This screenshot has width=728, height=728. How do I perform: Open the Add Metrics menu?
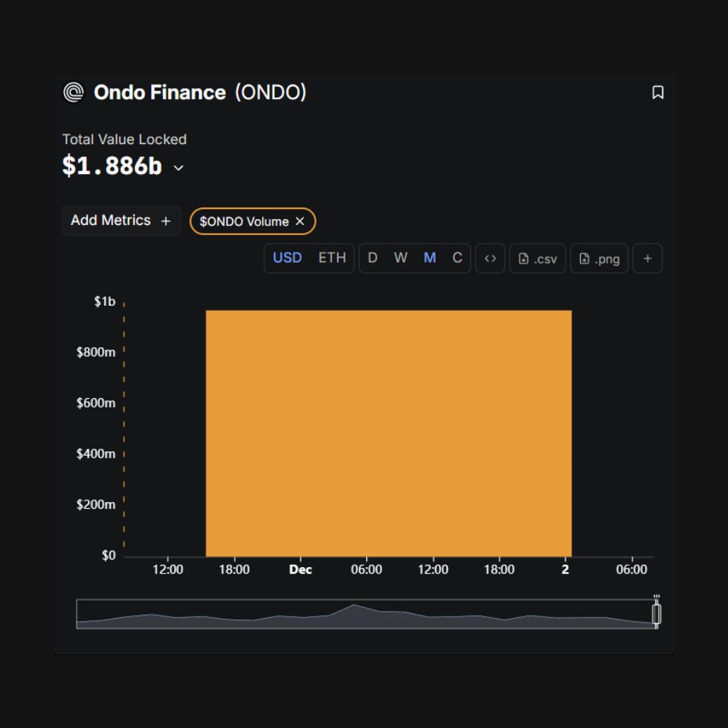point(121,221)
